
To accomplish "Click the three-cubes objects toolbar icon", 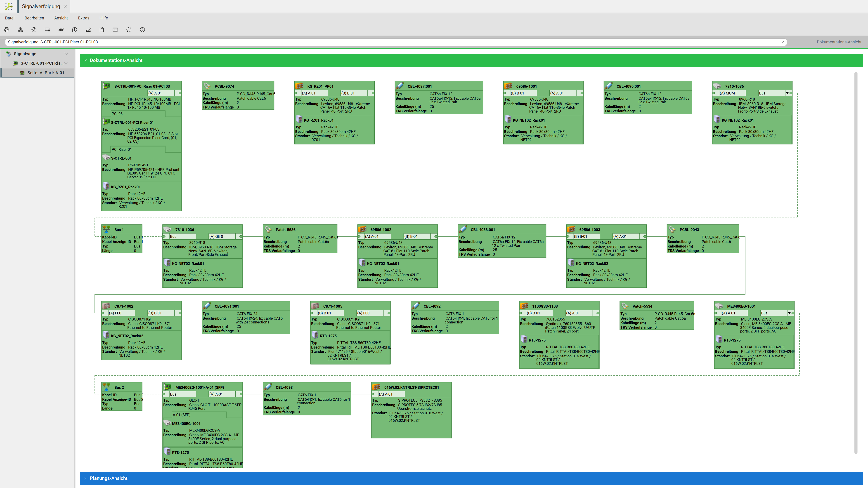I will 20,30.
